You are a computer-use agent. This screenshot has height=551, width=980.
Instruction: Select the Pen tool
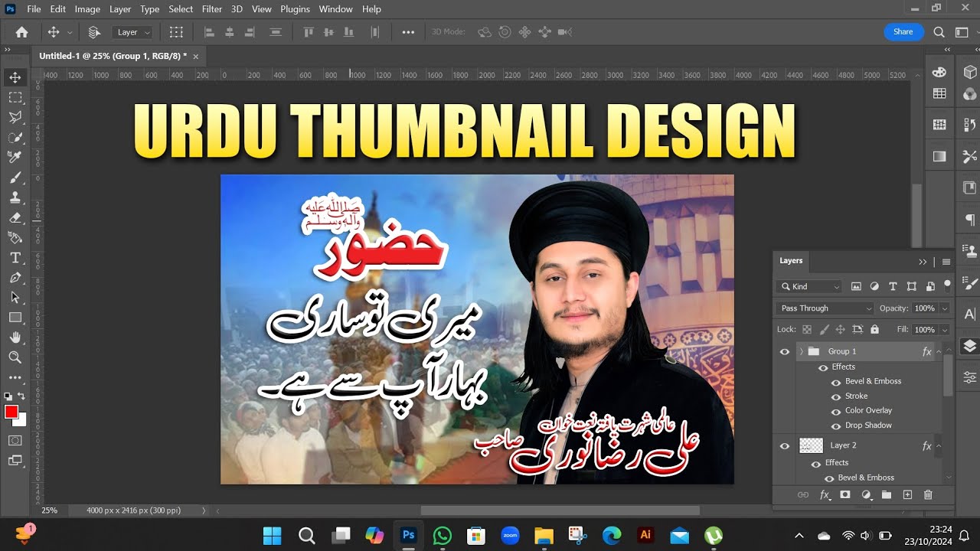click(x=15, y=277)
